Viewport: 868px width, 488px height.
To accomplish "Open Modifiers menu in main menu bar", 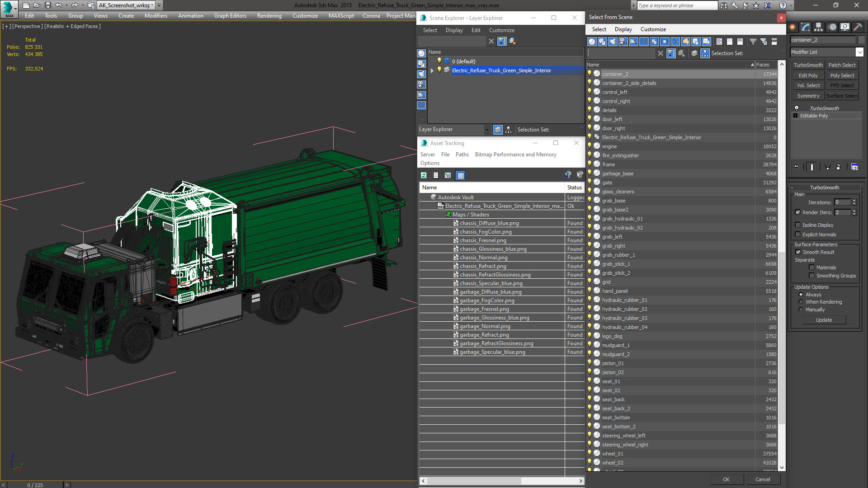I will (156, 16).
